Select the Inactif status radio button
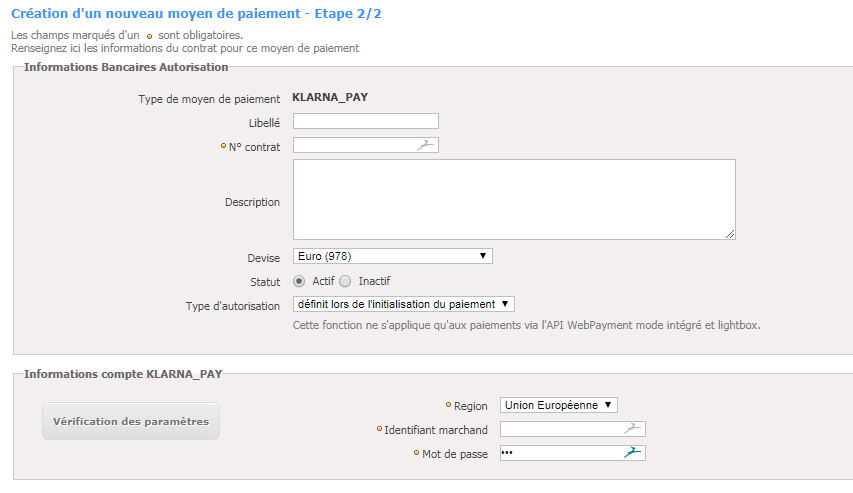Viewport: 853px width, 493px height. [x=345, y=281]
